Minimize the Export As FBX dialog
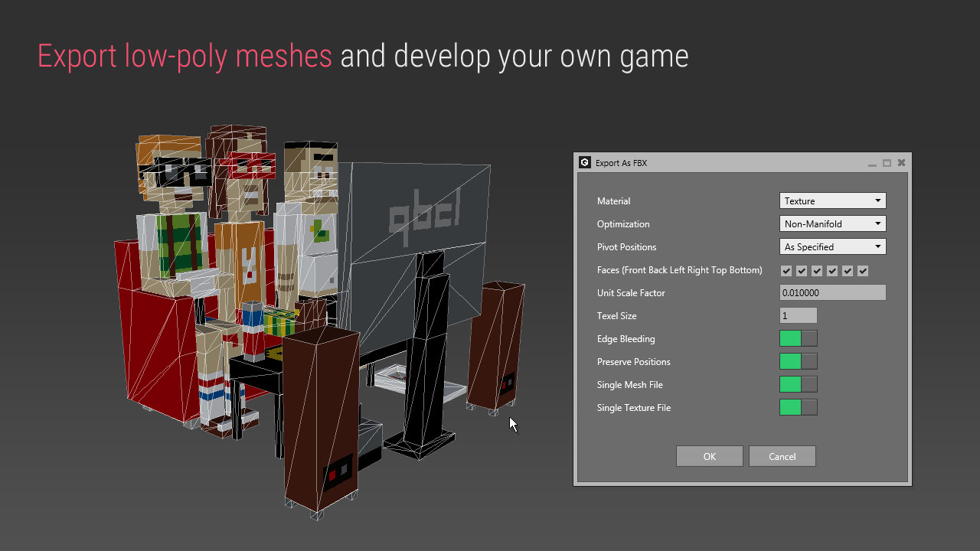Image resolution: width=980 pixels, height=551 pixels. click(872, 162)
